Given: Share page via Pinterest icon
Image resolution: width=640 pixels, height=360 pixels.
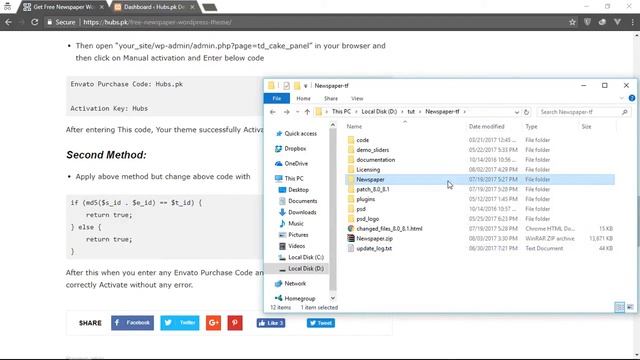Looking at the screenshot, I should pos(235,323).
